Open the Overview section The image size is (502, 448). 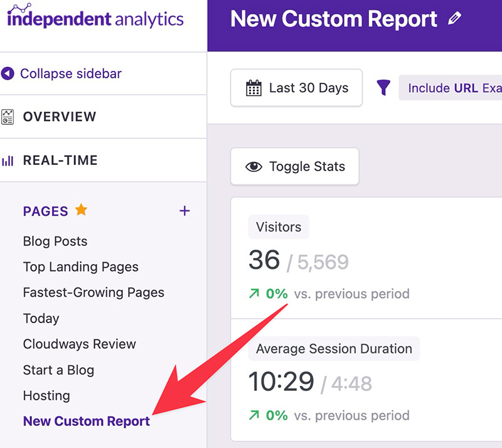point(60,117)
